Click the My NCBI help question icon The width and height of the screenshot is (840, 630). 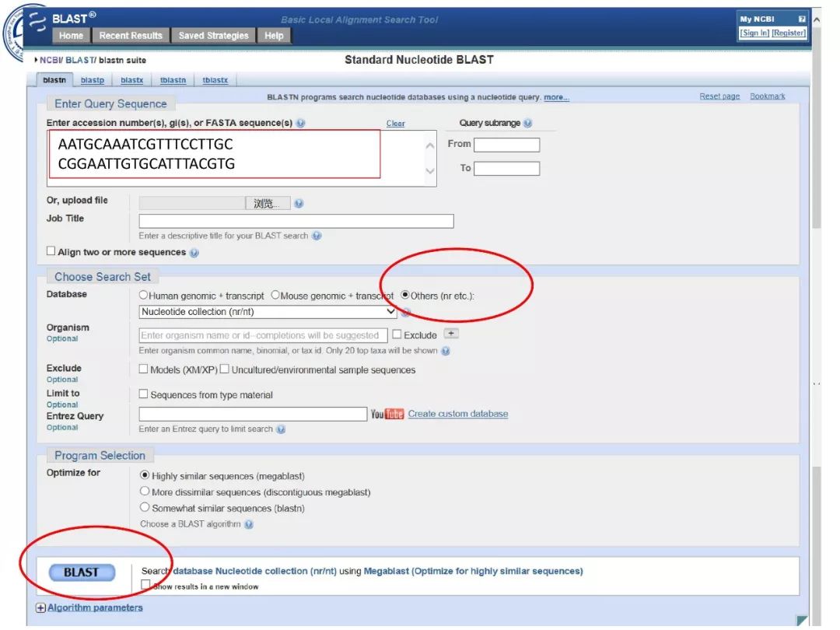point(801,19)
